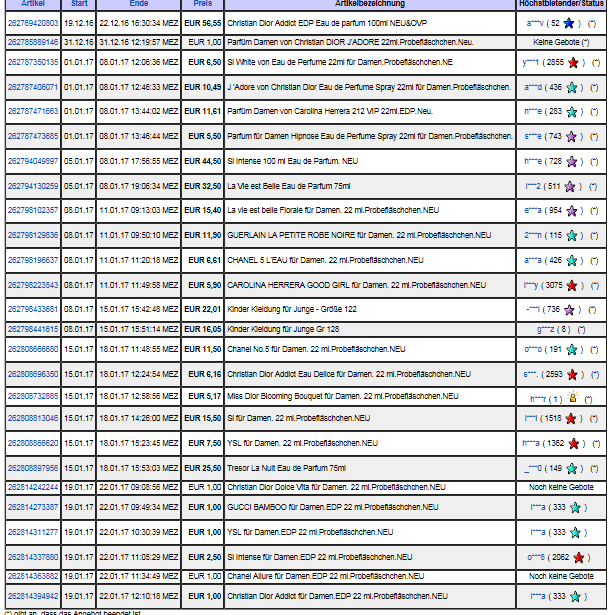
Task: Click blue star icon beside bidder (52)
Action: coord(568,24)
